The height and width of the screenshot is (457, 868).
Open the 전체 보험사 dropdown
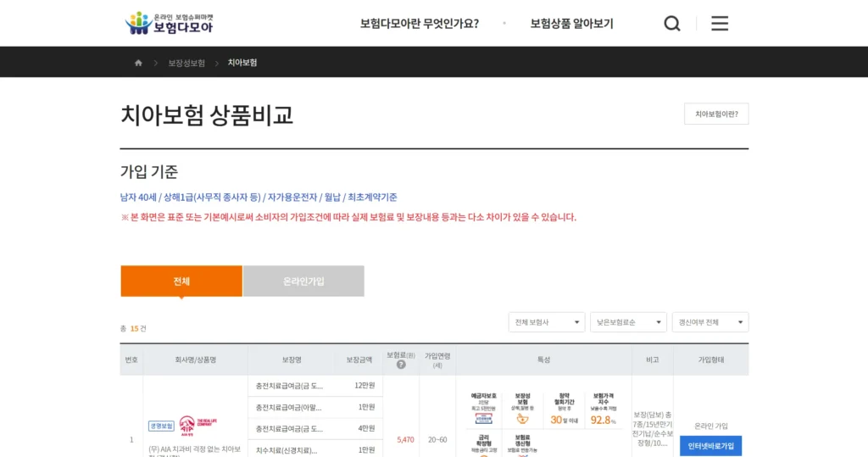[547, 322]
